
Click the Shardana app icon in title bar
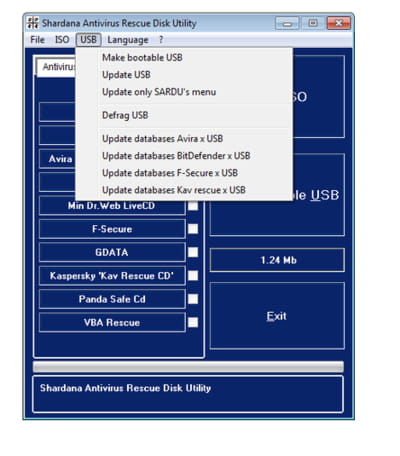[33, 23]
